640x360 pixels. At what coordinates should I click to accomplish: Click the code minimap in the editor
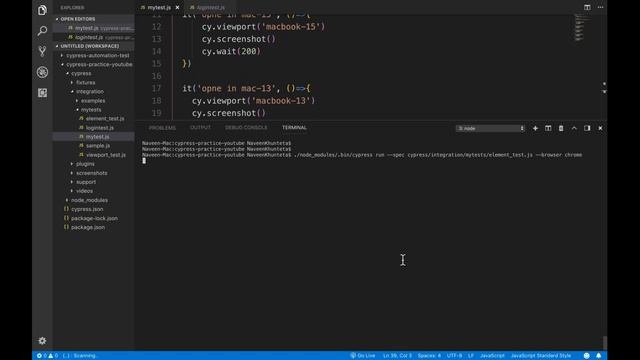pyautogui.click(x=581, y=28)
